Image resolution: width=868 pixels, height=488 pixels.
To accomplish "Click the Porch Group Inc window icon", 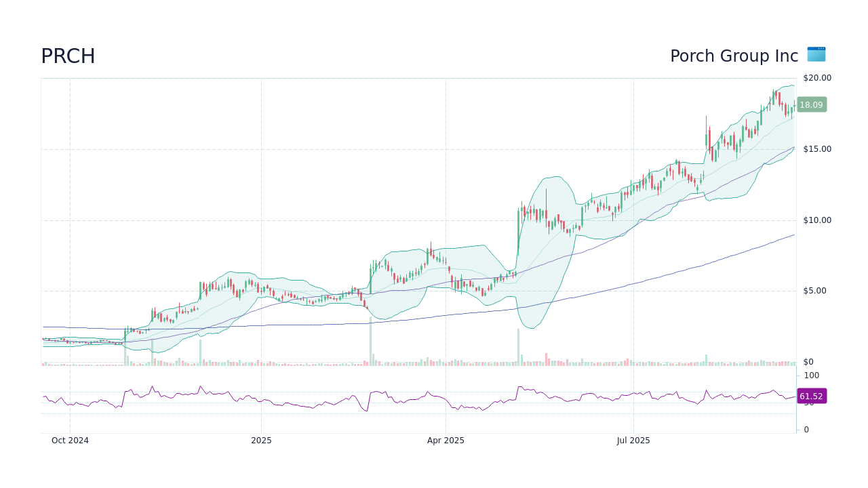I will [x=816, y=54].
